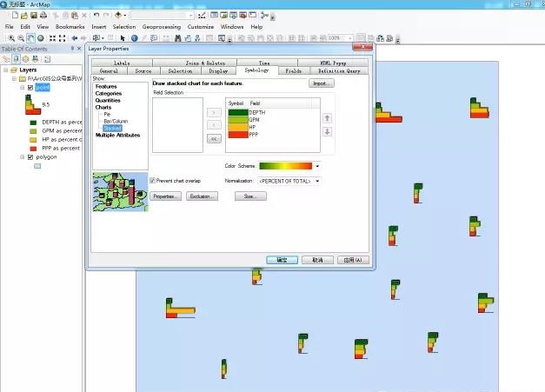The image size is (545, 392).
Task: Select Bar/Column under Charts
Action: [116, 121]
